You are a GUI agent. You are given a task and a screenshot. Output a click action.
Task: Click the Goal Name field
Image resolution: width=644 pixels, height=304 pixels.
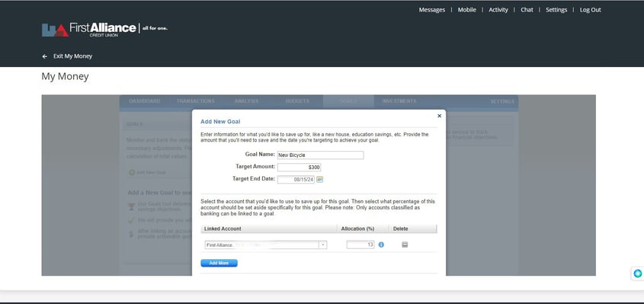pyautogui.click(x=320, y=155)
